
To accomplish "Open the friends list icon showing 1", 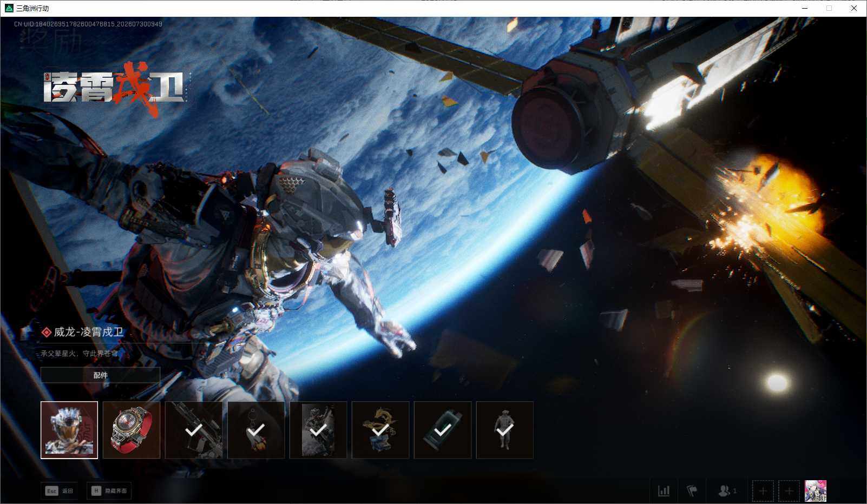I will point(727,491).
